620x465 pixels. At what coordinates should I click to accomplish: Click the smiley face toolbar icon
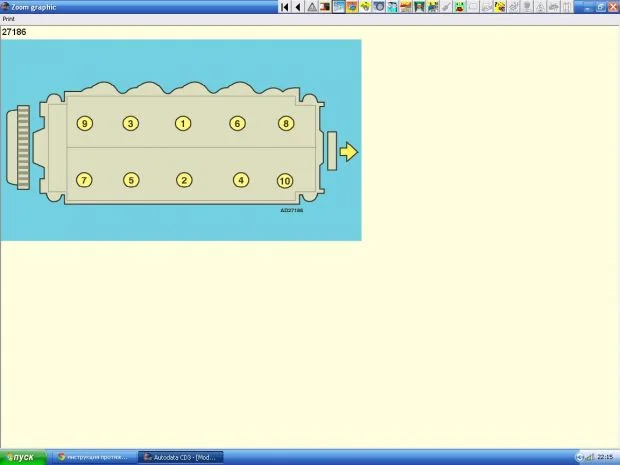[x=459, y=6]
